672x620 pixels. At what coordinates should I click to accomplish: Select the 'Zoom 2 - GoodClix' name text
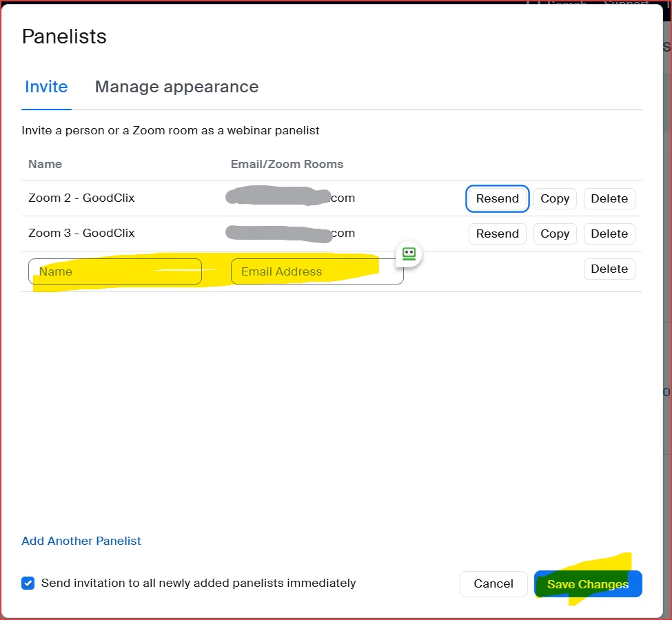pos(81,198)
